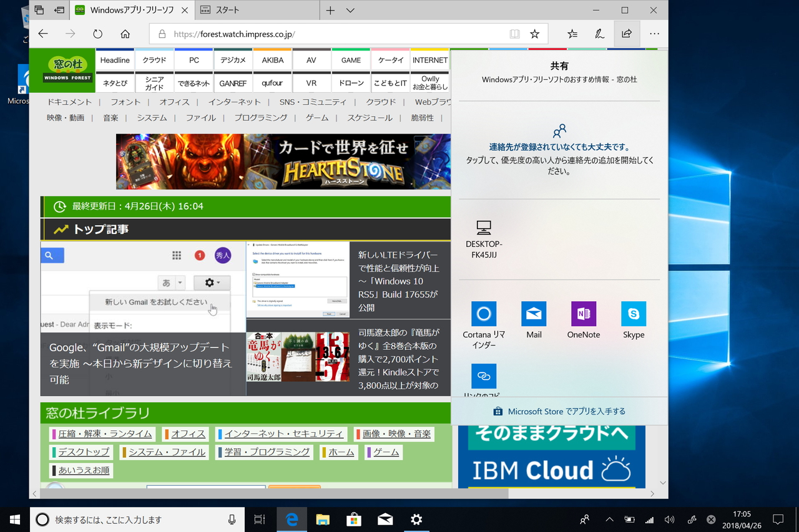
Task: Switch the page to reading view
Action: point(514,34)
